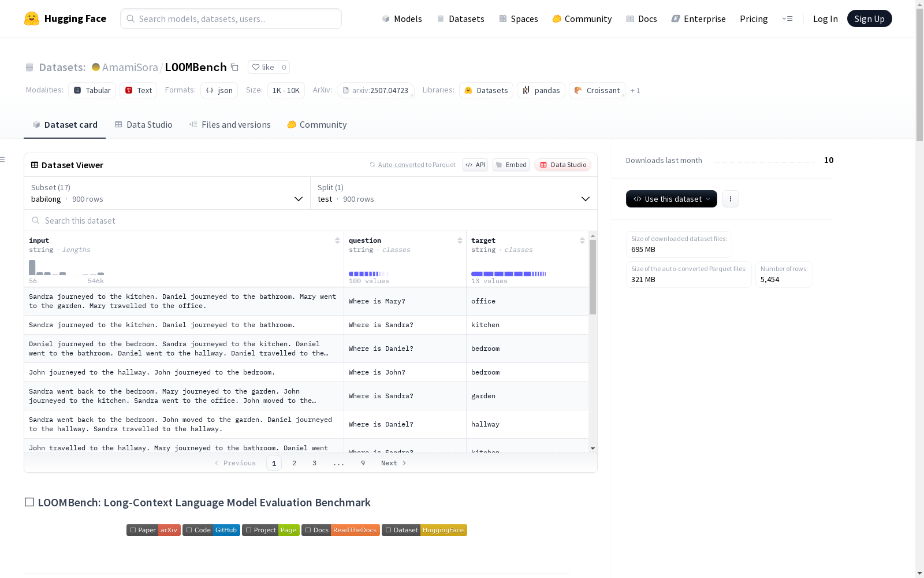Open Spaces in the top navigation
924x578 pixels.
coord(519,18)
